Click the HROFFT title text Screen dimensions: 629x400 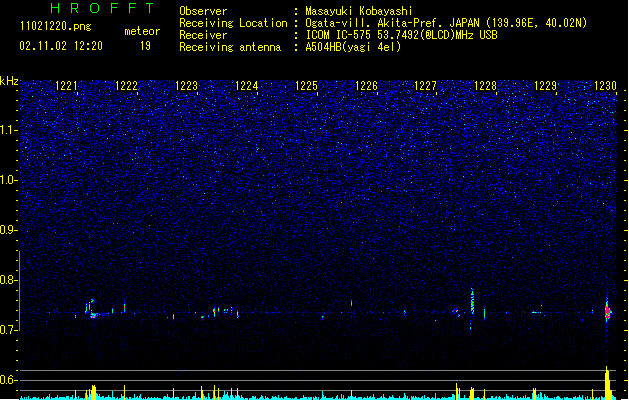102,8
